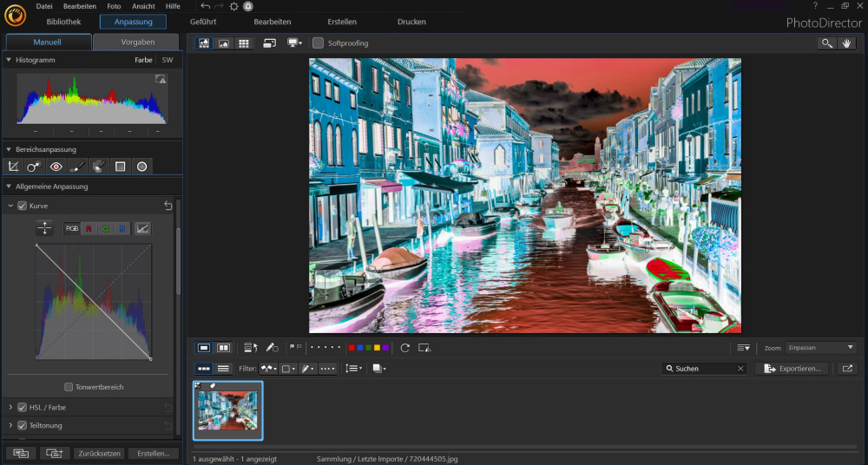Select the green G curve channel
Screen dimensions: 868x465
coord(105,228)
